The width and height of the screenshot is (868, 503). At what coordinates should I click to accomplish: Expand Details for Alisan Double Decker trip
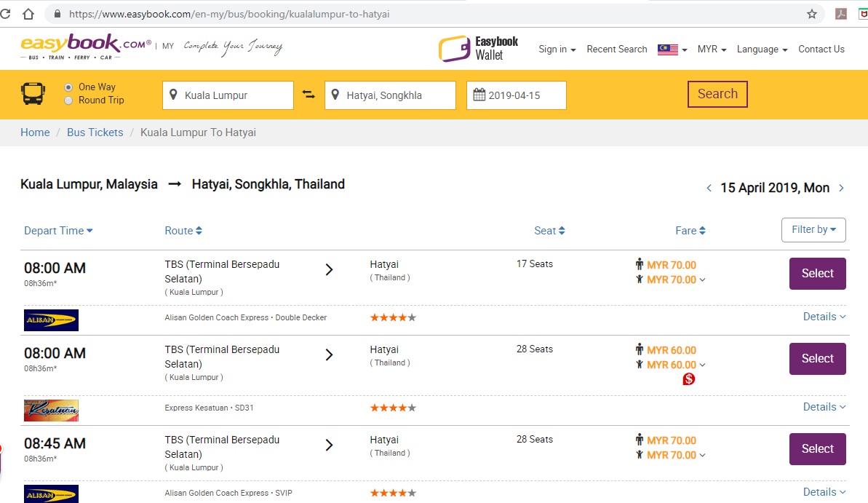[824, 317]
